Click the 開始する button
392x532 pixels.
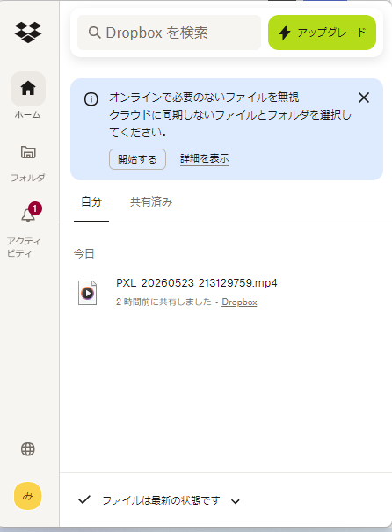pos(137,159)
